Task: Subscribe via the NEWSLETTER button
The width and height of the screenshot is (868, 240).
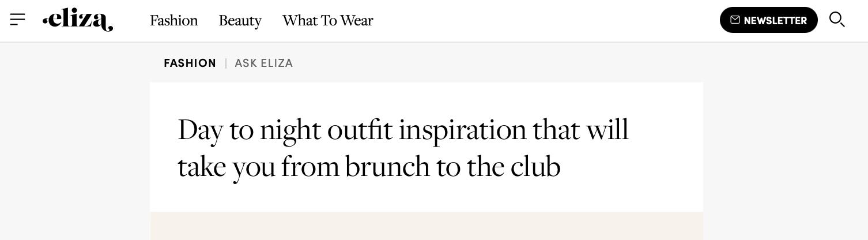Action: (x=768, y=20)
